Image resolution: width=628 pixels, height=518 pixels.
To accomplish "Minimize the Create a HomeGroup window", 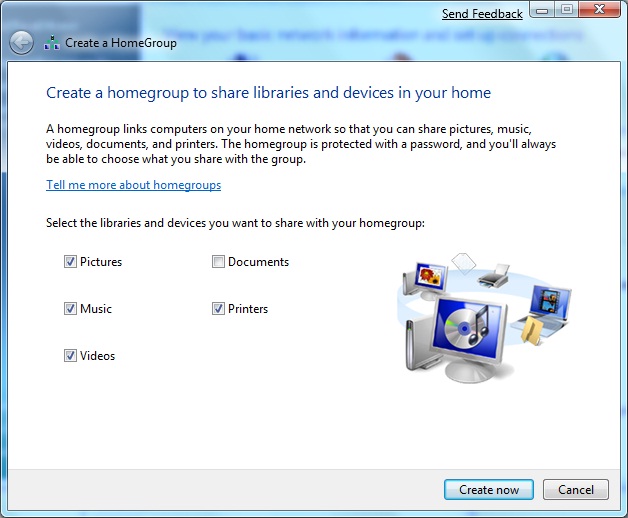I will click(543, 10).
